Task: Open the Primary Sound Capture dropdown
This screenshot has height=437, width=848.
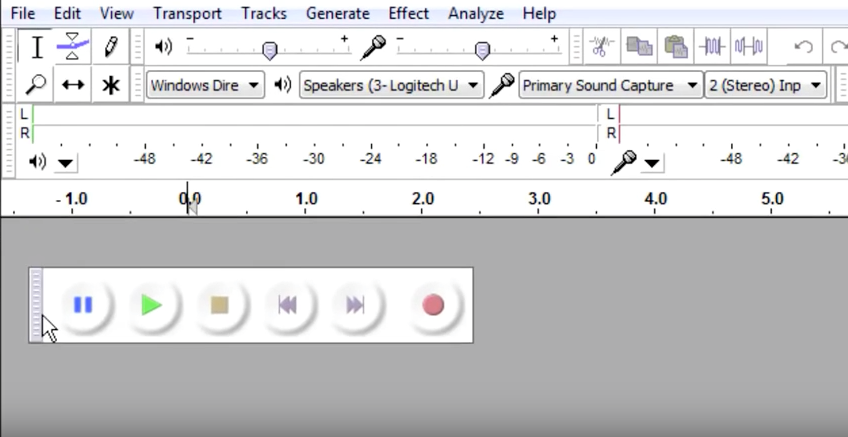Action: pyautogui.click(x=611, y=85)
